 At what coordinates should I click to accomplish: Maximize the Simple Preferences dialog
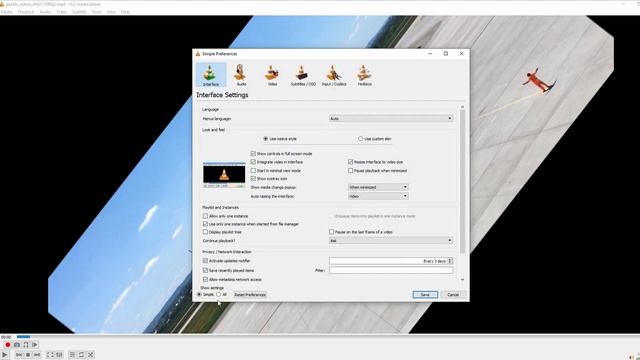pyautogui.click(x=446, y=53)
